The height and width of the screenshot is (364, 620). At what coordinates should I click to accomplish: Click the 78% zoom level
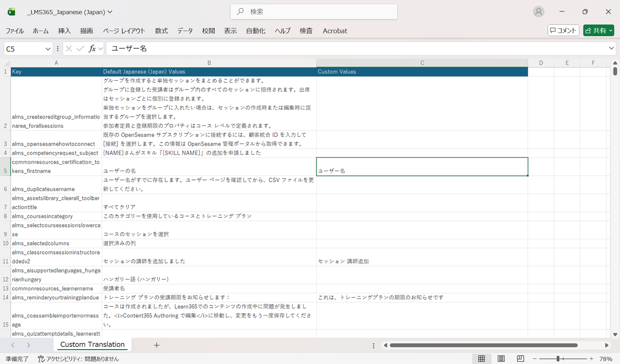606,359
